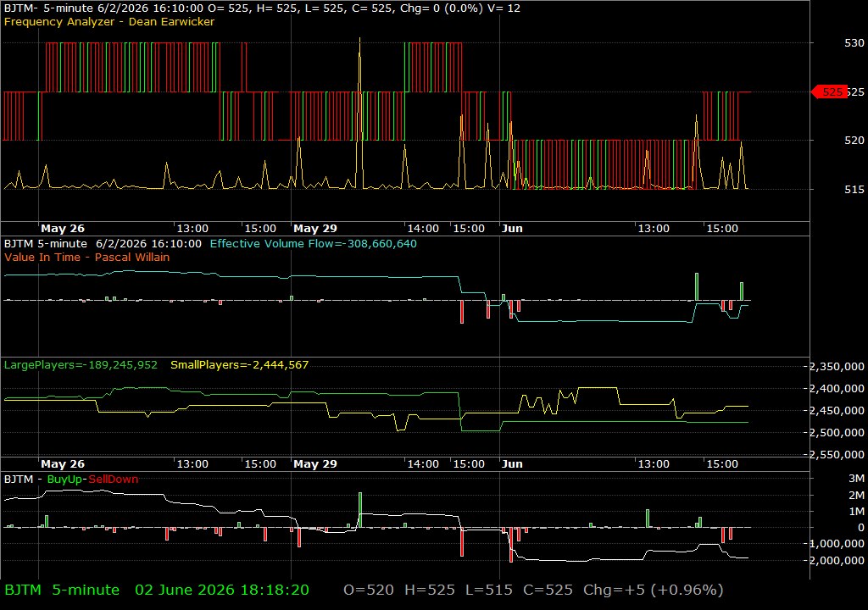This screenshot has height=610, width=868.
Task: Click status bar 'BJTM 5-minute' text
Action: [x=62, y=590]
